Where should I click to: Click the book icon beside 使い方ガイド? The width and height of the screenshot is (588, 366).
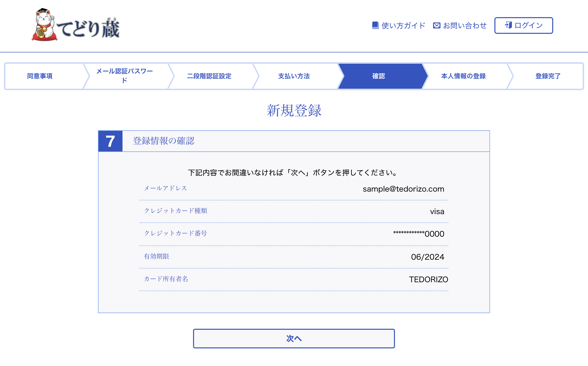pyautogui.click(x=375, y=25)
